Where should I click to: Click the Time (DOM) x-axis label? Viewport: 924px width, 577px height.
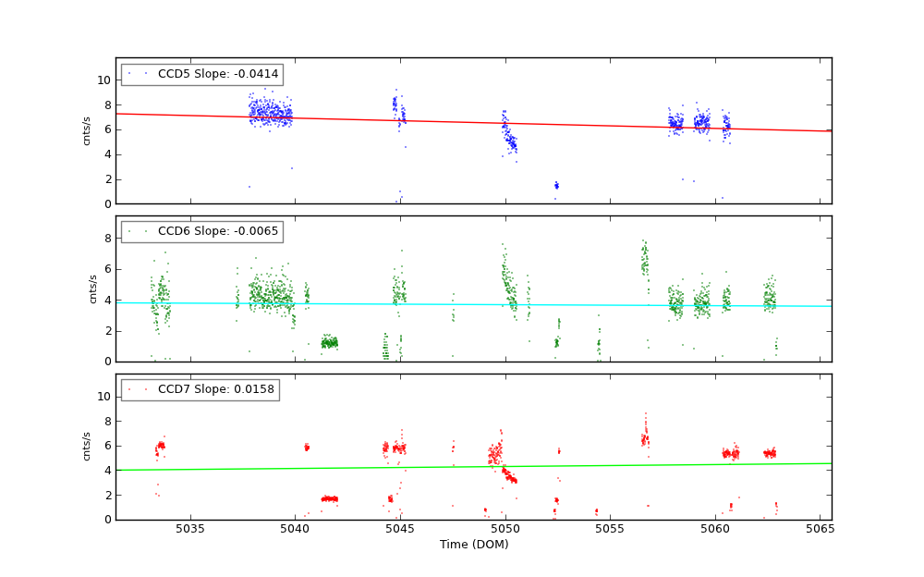click(473, 546)
